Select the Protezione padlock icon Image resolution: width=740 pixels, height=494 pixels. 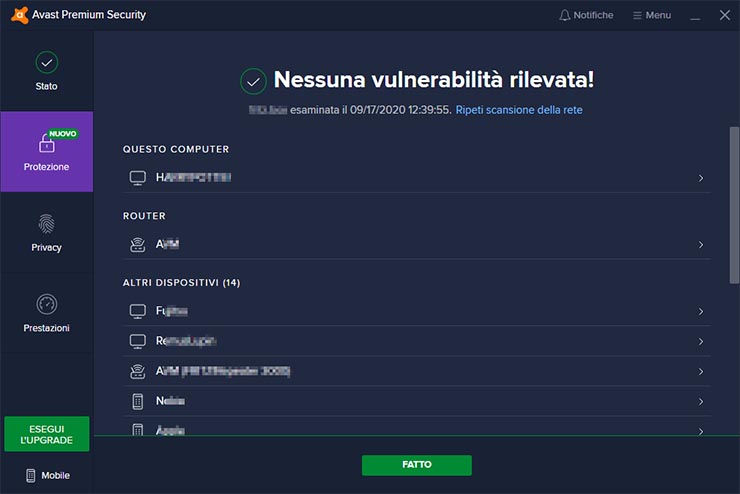46,144
